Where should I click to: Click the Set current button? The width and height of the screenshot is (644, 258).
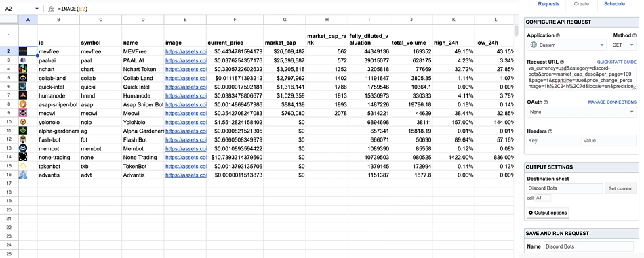click(620, 188)
